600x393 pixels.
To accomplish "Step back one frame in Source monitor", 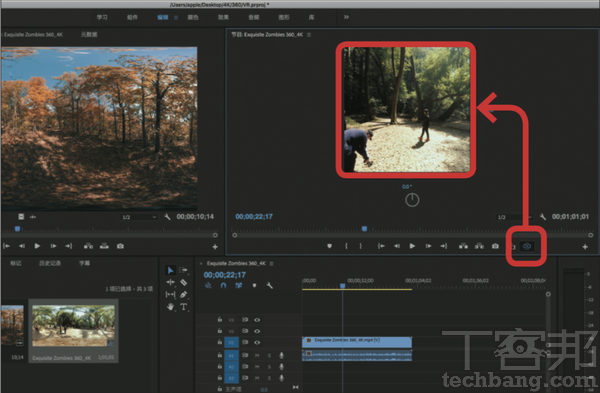I will click(22, 246).
